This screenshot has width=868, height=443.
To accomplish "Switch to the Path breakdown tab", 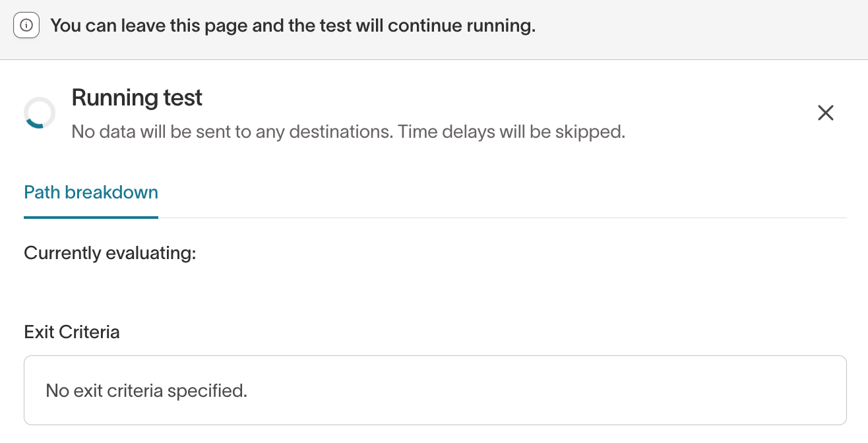I will (90, 192).
